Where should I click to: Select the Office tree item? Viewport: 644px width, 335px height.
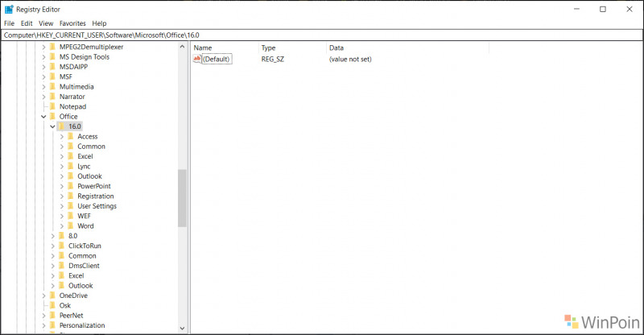pos(68,117)
